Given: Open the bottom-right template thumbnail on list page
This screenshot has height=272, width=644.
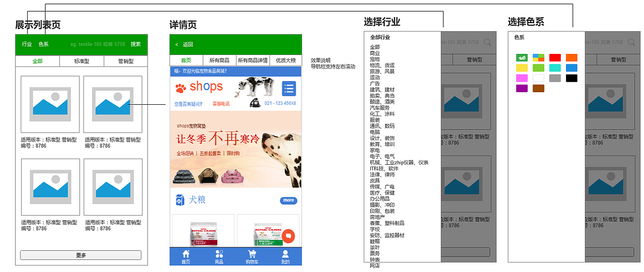Looking at the screenshot, I should click(113, 187).
